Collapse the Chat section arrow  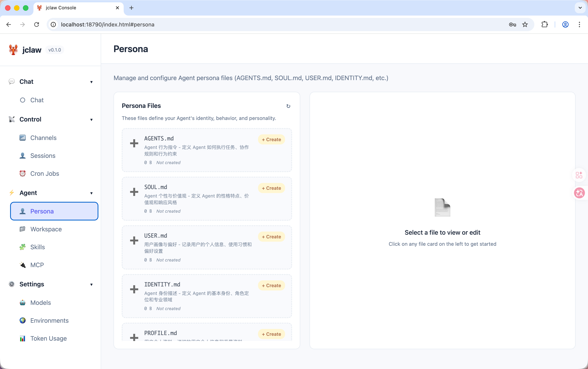91,82
